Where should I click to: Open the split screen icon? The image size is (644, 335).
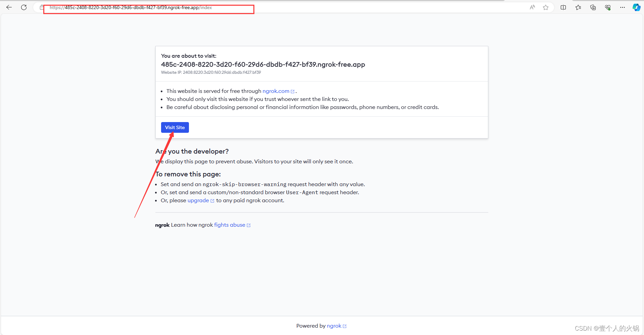[x=563, y=7]
